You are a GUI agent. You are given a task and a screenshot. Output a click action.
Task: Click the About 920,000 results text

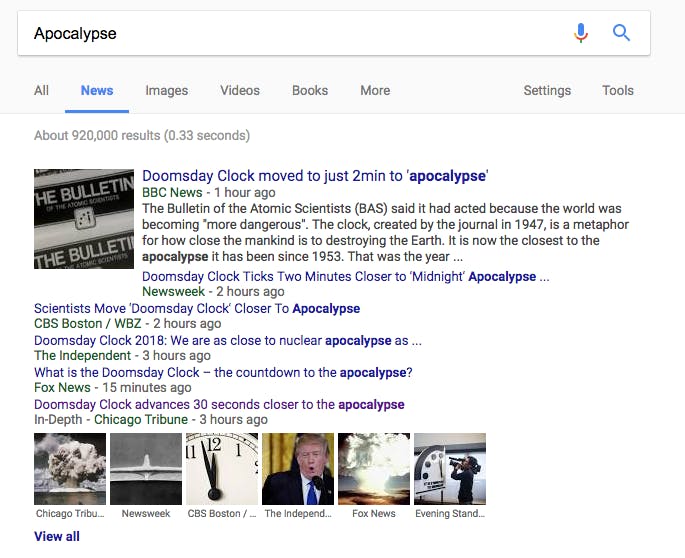142,135
